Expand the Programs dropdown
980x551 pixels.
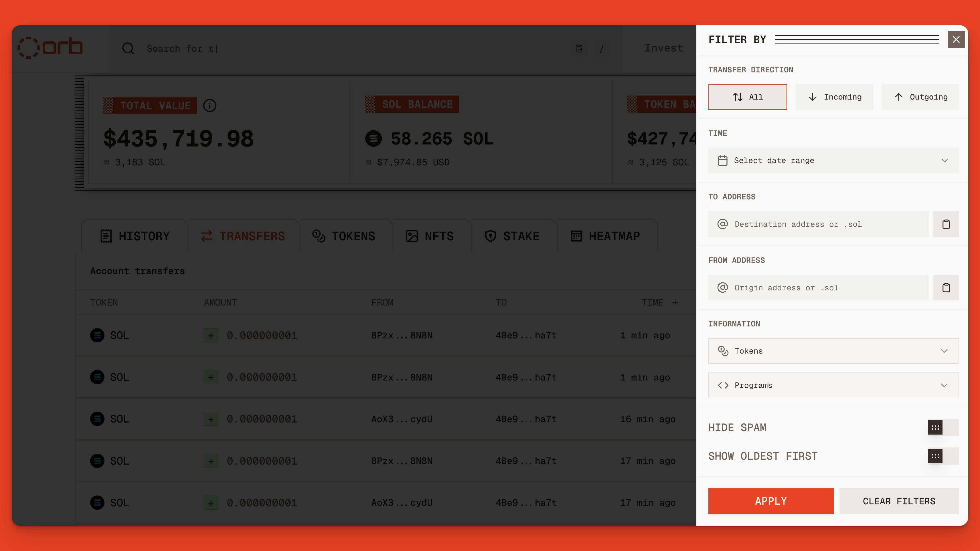tap(833, 385)
